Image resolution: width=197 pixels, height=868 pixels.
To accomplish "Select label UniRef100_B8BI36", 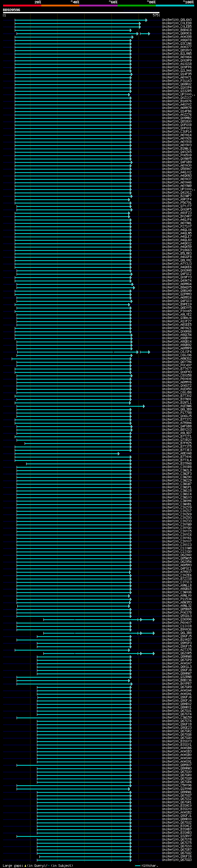I will coord(177,680).
